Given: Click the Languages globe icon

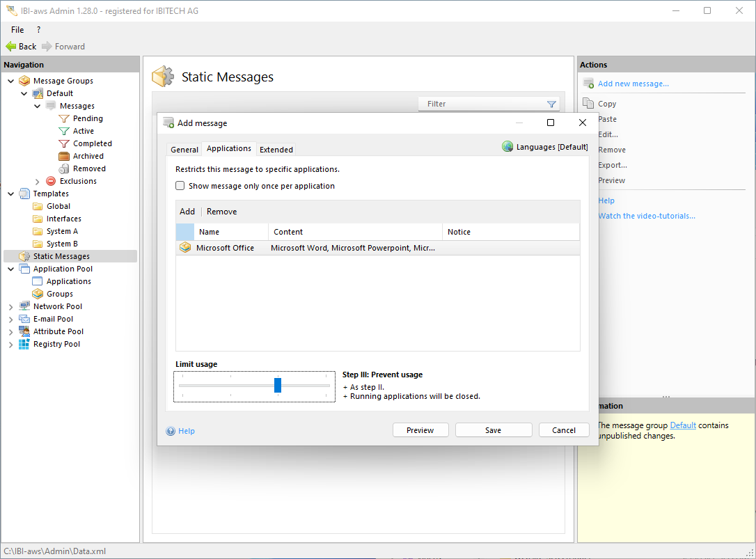Looking at the screenshot, I should click(x=507, y=147).
